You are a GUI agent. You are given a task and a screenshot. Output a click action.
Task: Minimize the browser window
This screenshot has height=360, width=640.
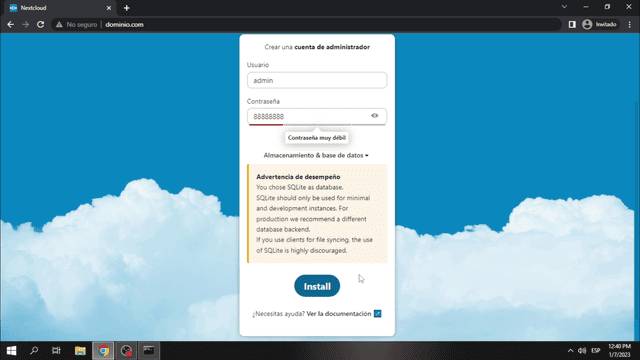586,7
